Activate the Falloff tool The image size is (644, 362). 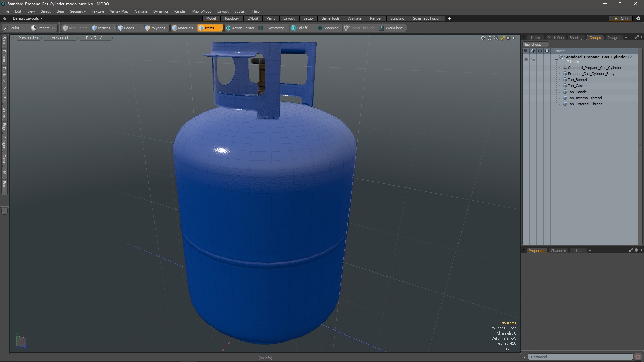299,28
